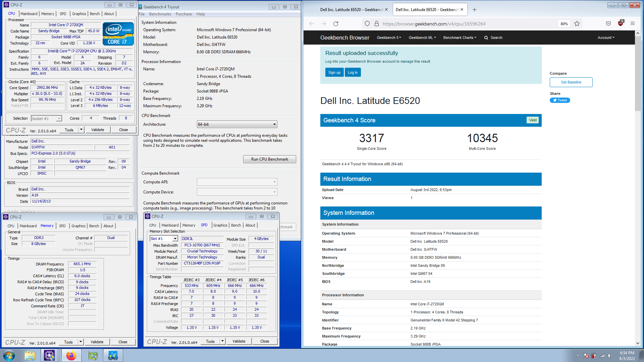The width and height of the screenshot is (644, 362).
Task: Click the page scrollbar down arrow
Action: [x=638, y=343]
